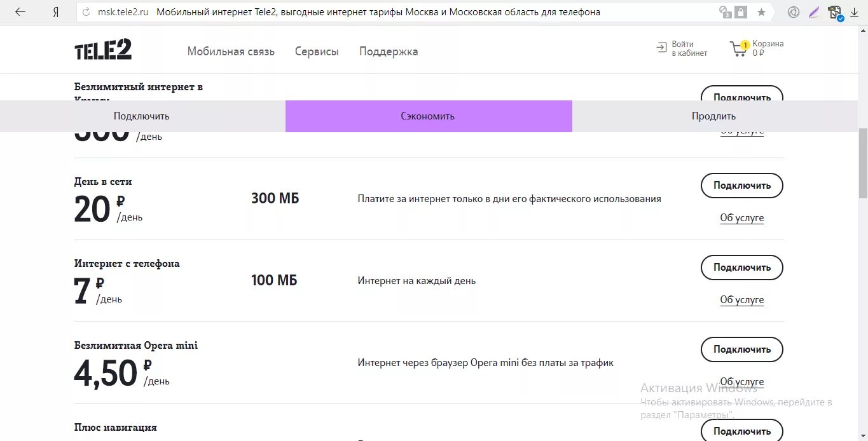Viewport: 868px width, 441px height.
Task: Click the 100 МБ volume text
Action: 274,280
